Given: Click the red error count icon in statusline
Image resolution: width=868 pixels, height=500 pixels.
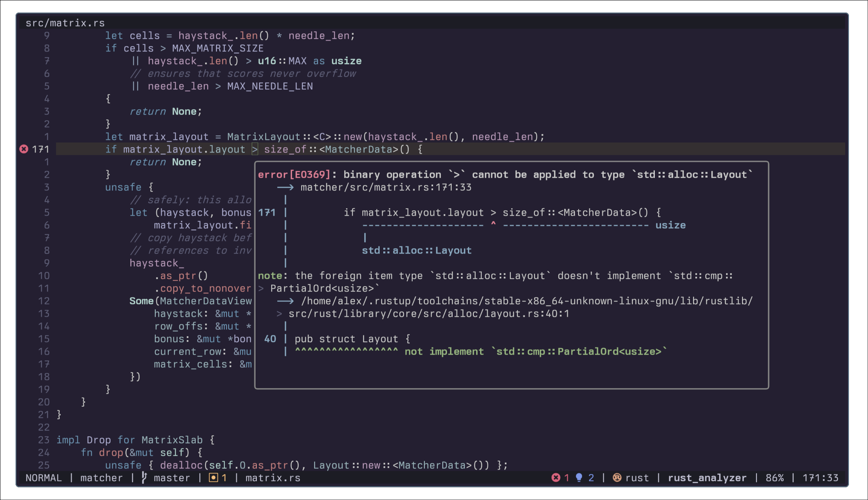Looking at the screenshot, I should tap(556, 477).
